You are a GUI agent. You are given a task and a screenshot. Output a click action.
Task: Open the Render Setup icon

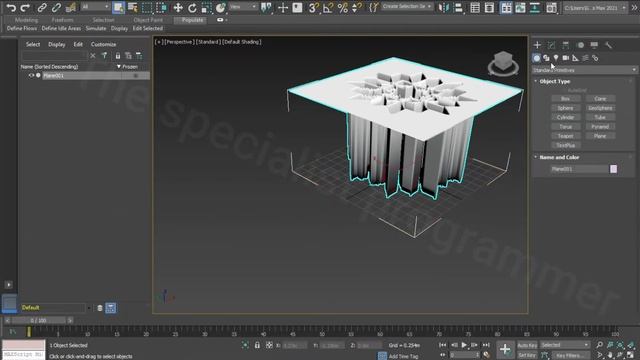point(551,7)
